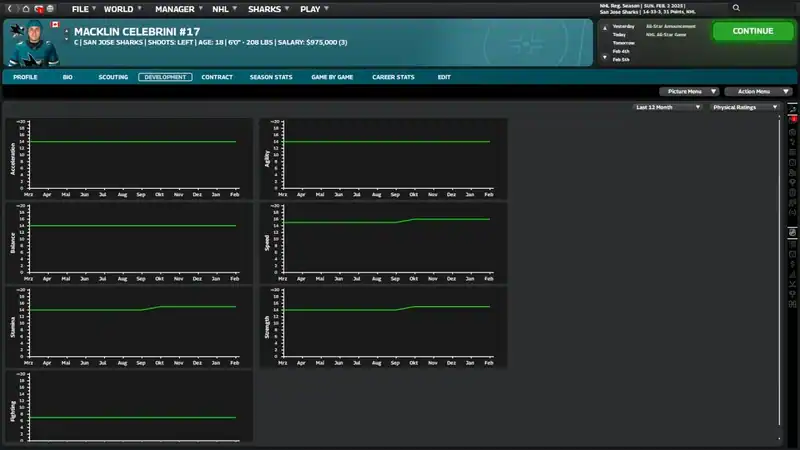Open the PLAY menu
The image size is (800, 450).
click(x=314, y=9)
